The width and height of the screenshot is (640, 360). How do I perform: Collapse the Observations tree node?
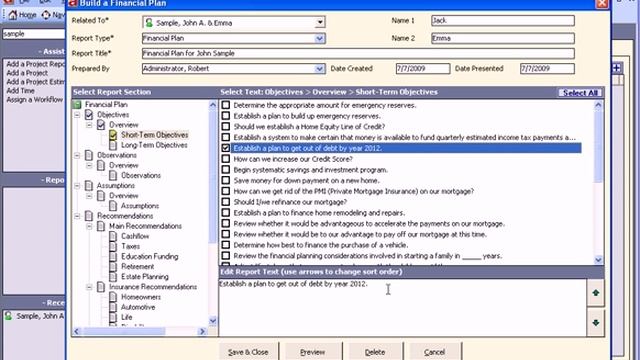(77, 155)
